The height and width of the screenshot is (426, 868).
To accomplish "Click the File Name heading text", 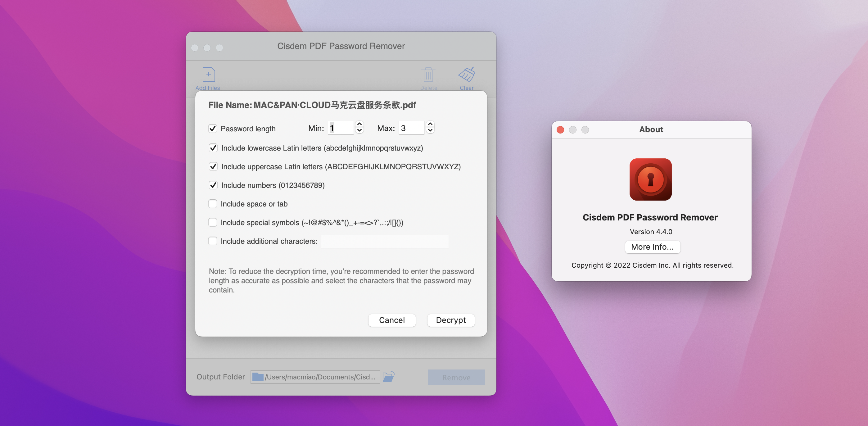I will 312,105.
